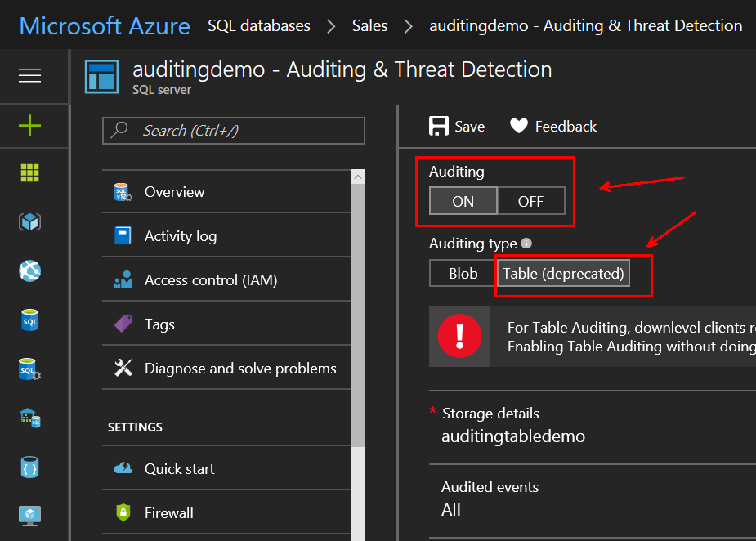The width and height of the screenshot is (756, 541).
Task: Click the Feedback heart icon
Action: 519,127
